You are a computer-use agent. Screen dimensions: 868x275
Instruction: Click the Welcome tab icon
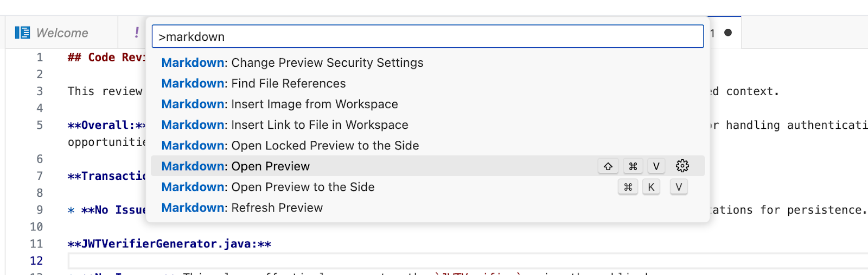22,33
